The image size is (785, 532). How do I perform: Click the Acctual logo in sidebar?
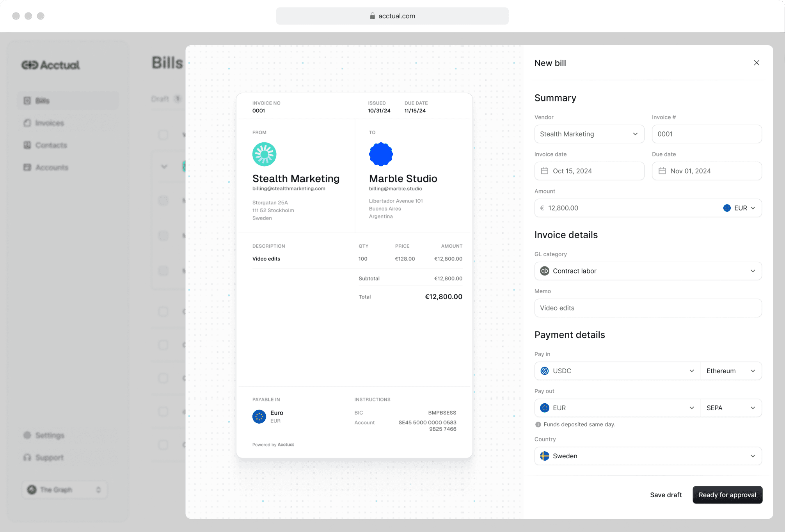pyautogui.click(x=51, y=65)
